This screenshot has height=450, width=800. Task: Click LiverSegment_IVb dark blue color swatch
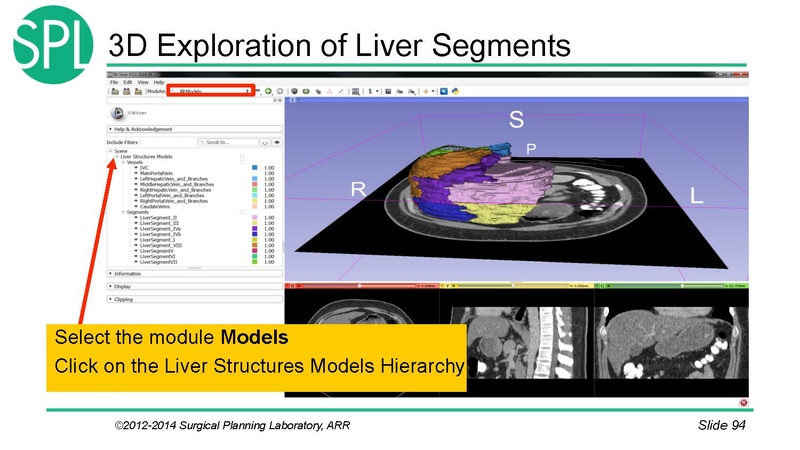tap(255, 234)
